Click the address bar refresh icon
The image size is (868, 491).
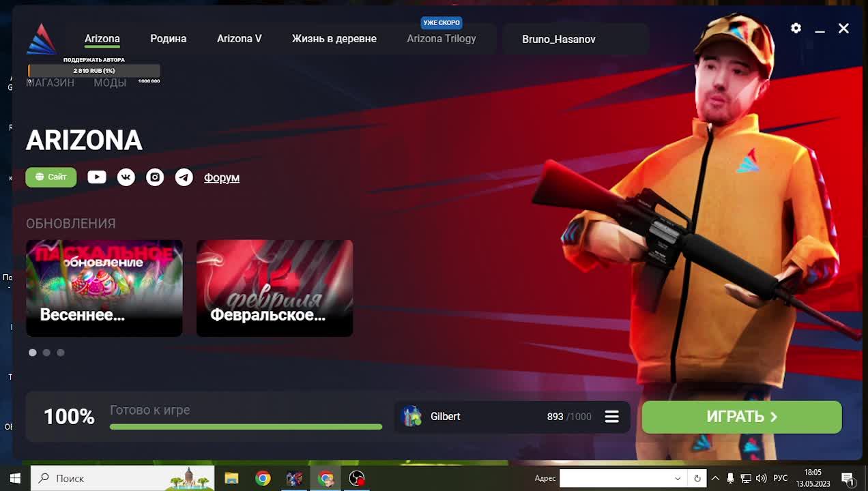point(697,478)
